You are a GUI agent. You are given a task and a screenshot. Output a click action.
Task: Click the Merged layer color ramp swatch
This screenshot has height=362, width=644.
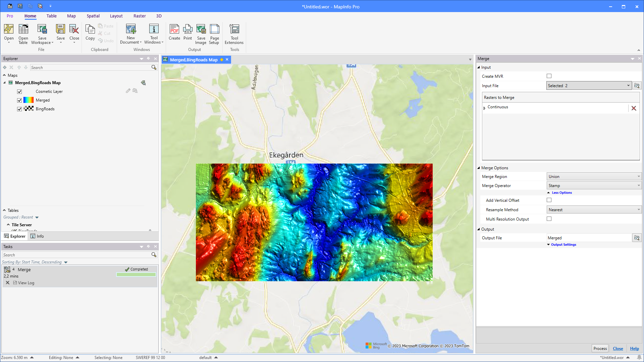click(x=29, y=100)
